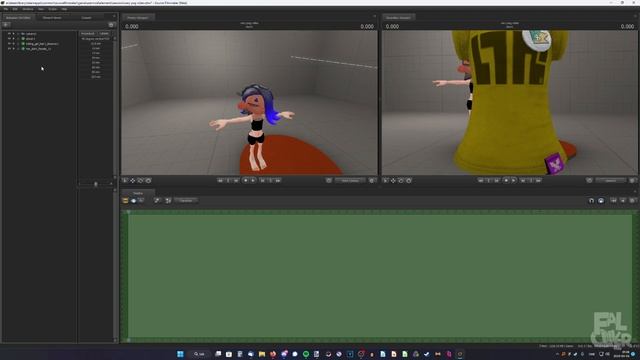Select the Timeline tab
The width and height of the screenshot is (640, 360).
tap(138, 193)
